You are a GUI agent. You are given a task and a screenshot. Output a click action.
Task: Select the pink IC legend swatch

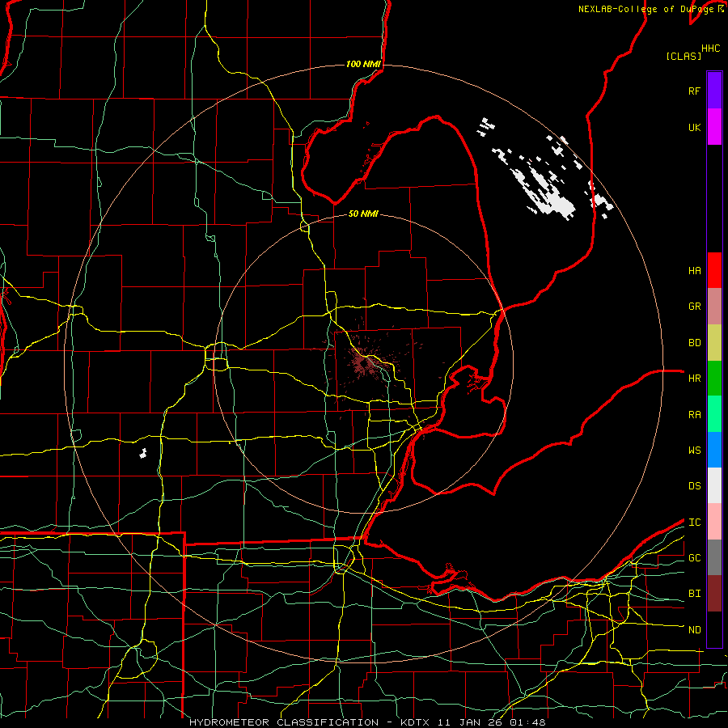(714, 522)
